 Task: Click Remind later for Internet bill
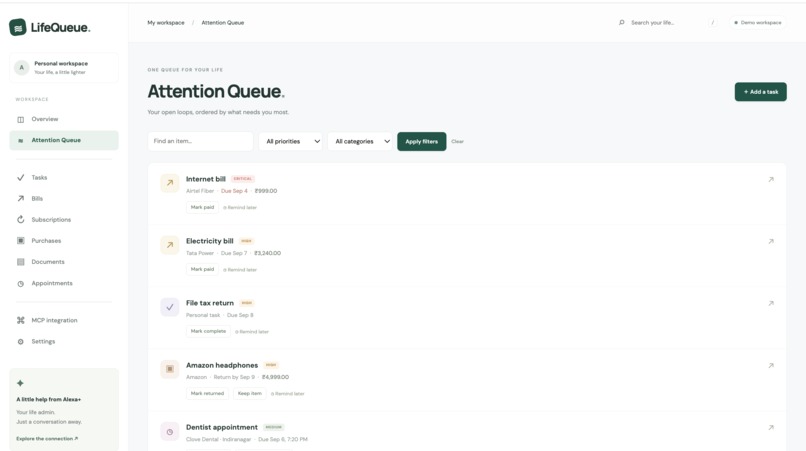(x=240, y=208)
